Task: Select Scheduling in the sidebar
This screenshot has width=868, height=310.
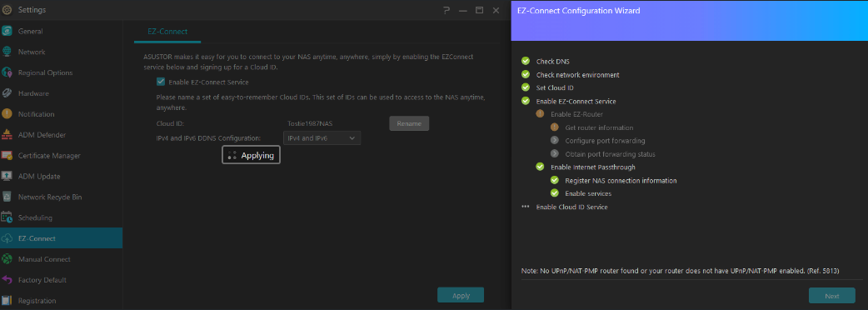Action: (x=61, y=217)
